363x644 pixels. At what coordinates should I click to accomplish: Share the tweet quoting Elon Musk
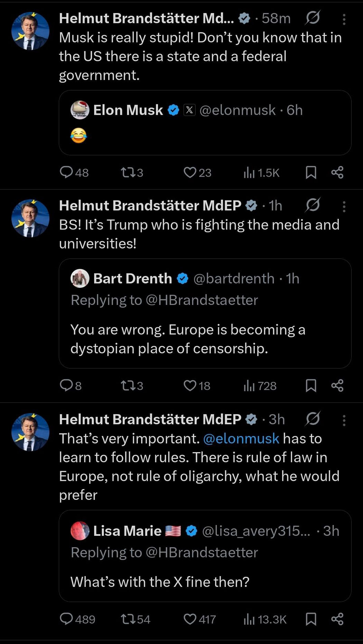(x=337, y=172)
